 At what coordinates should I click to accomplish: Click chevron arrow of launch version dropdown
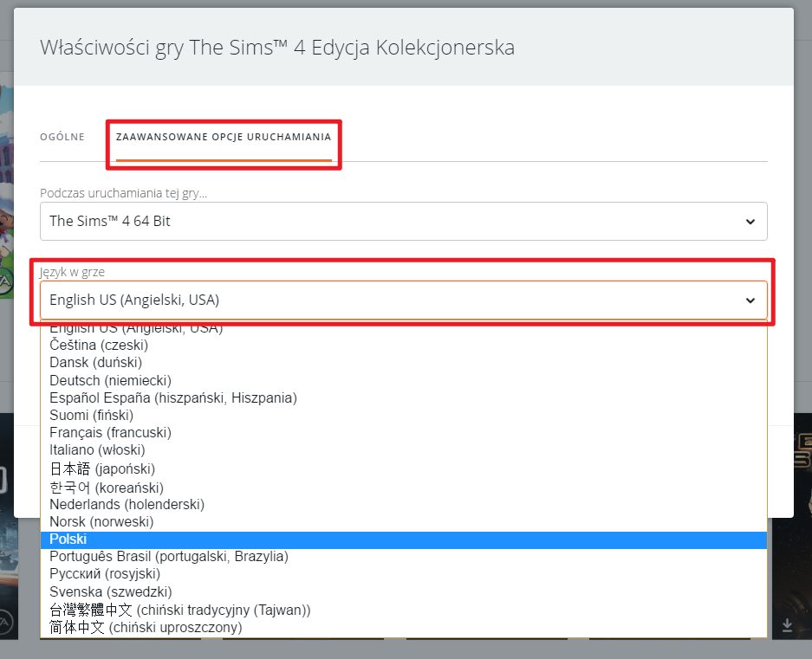(x=750, y=222)
